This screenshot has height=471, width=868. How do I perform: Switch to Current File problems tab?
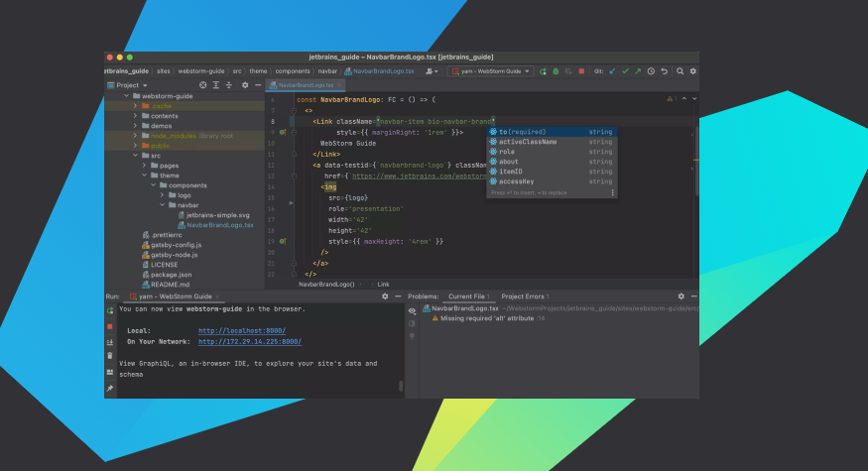tap(469, 296)
